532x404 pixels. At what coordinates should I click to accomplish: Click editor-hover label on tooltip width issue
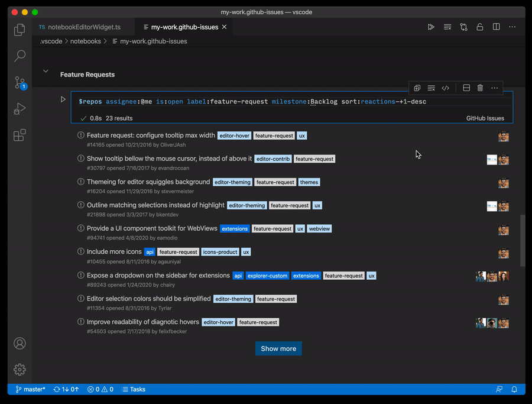click(235, 135)
